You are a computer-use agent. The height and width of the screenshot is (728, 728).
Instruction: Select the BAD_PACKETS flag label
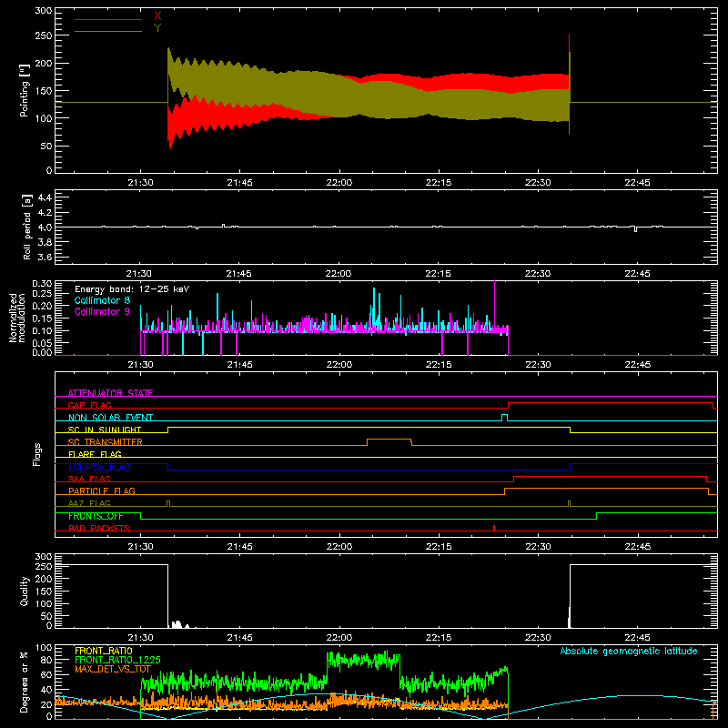99,528
